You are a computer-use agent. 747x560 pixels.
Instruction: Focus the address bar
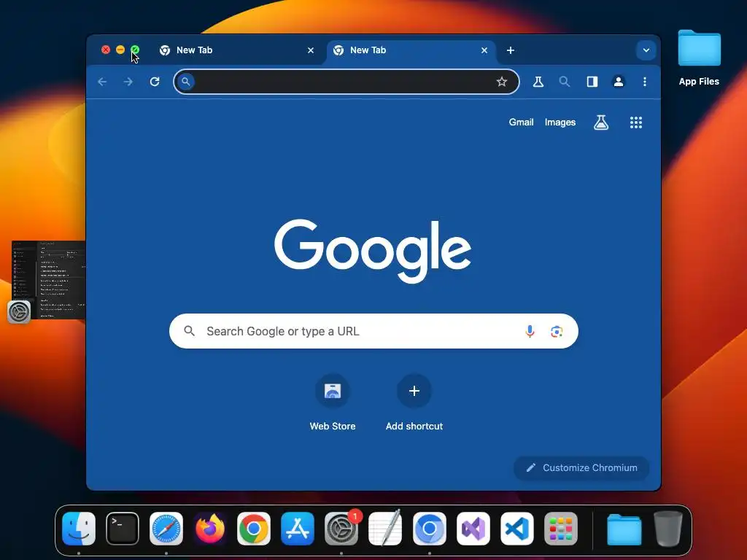347,82
